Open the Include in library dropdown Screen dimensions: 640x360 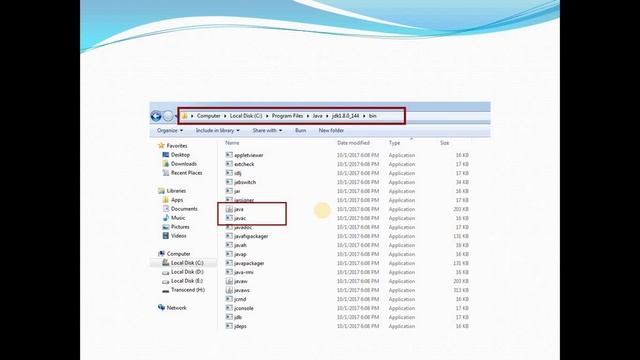tap(218, 131)
